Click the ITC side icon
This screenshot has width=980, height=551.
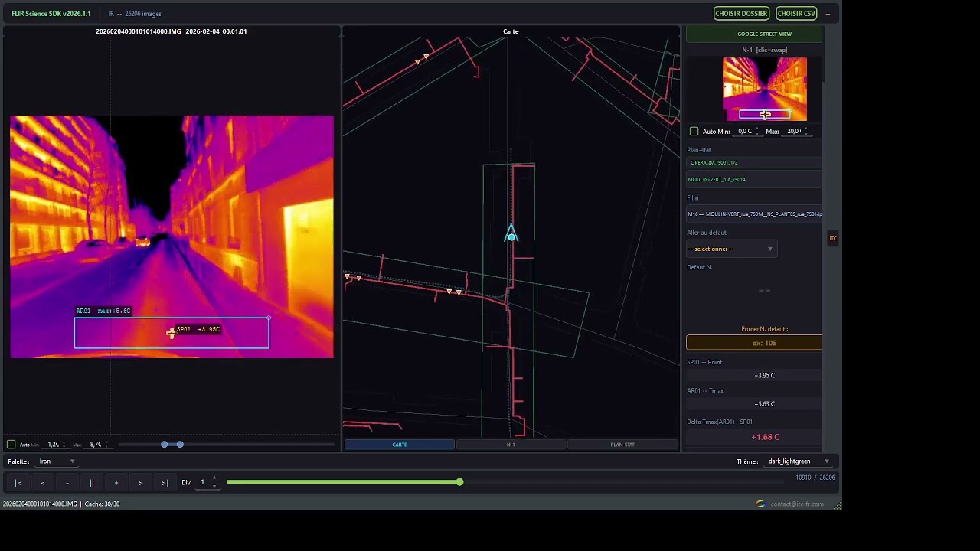click(833, 239)
